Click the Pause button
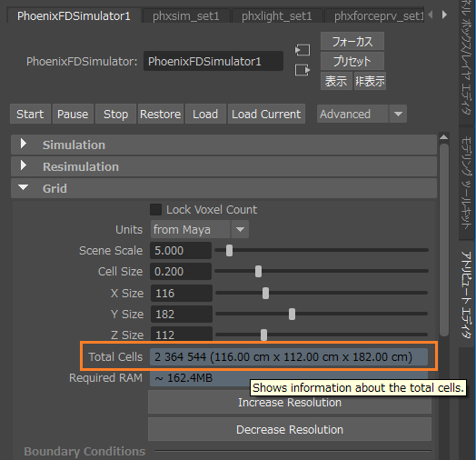The height and width of the screenshot is (460, 476). [73, 115]
